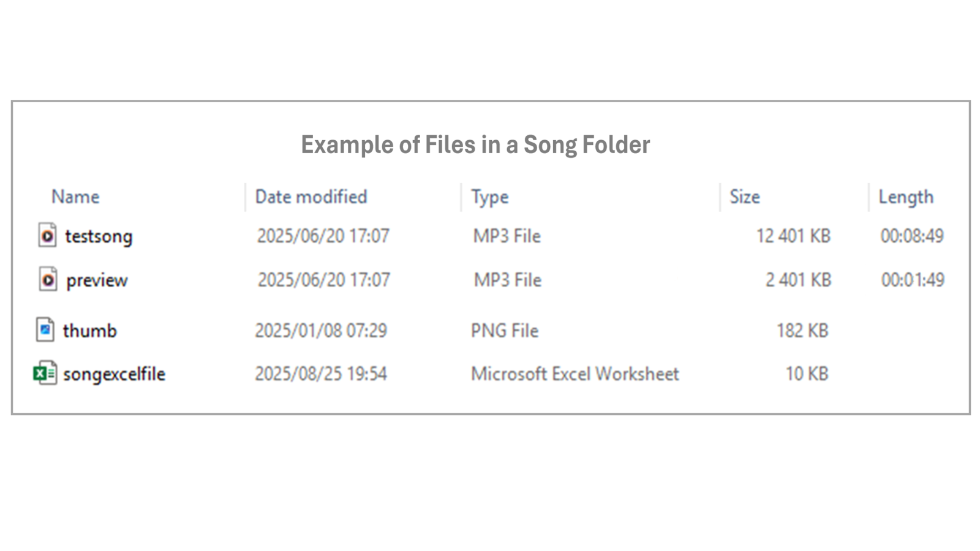980x551 pixels.
Task: Click the Example of Files in a Song Folder title
Action: coord(475,145)
